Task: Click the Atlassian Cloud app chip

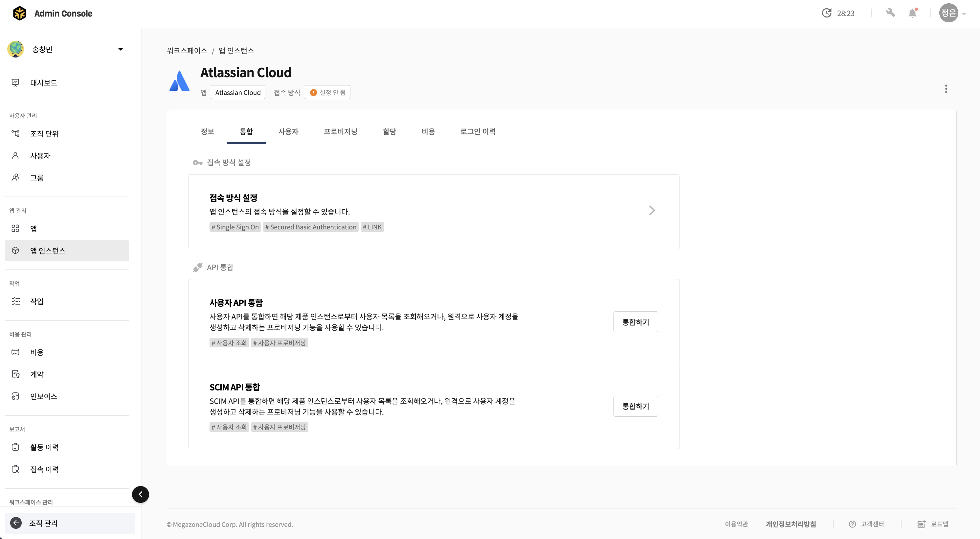Action: [238, 92]
